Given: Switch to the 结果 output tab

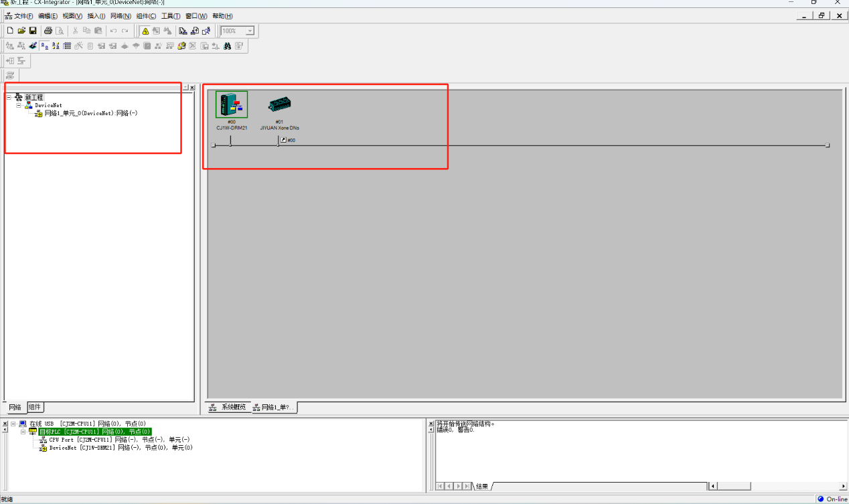Looking at the screenshot, I should (481, 487).
